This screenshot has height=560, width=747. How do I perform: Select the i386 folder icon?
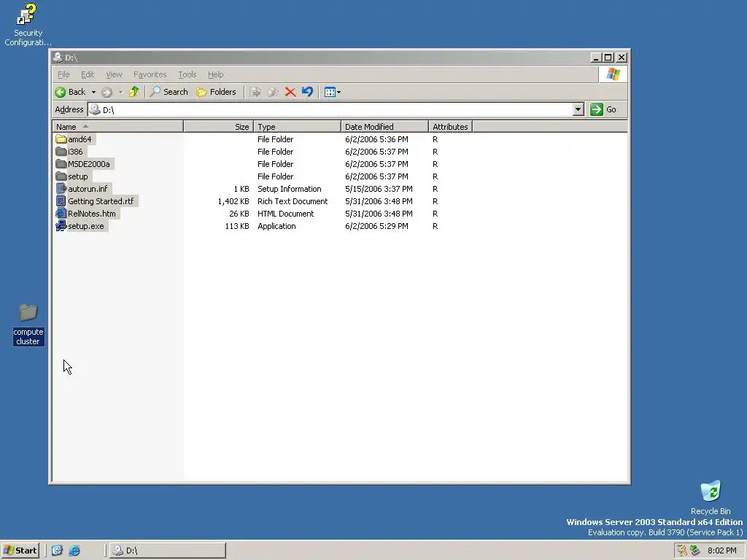[x=61, y=152]
